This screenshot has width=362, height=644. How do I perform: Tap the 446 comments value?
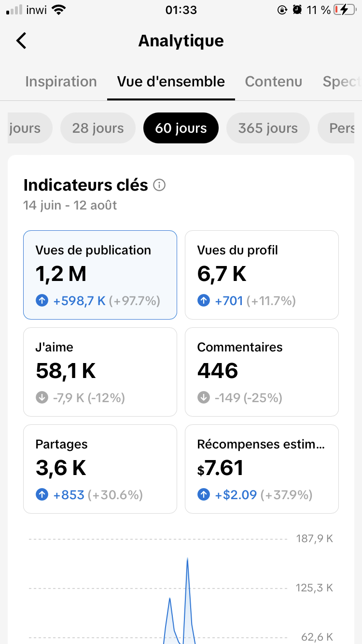point(218,371)
